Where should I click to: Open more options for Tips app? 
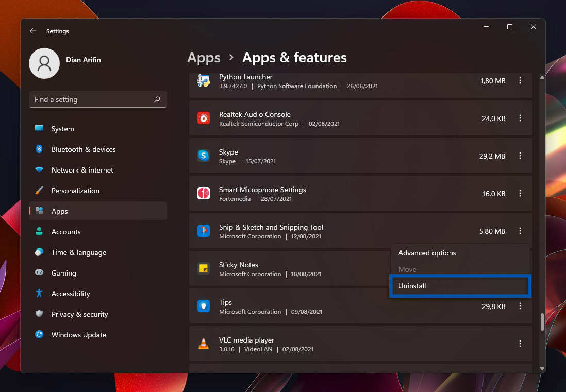click(x=520, y=306)
